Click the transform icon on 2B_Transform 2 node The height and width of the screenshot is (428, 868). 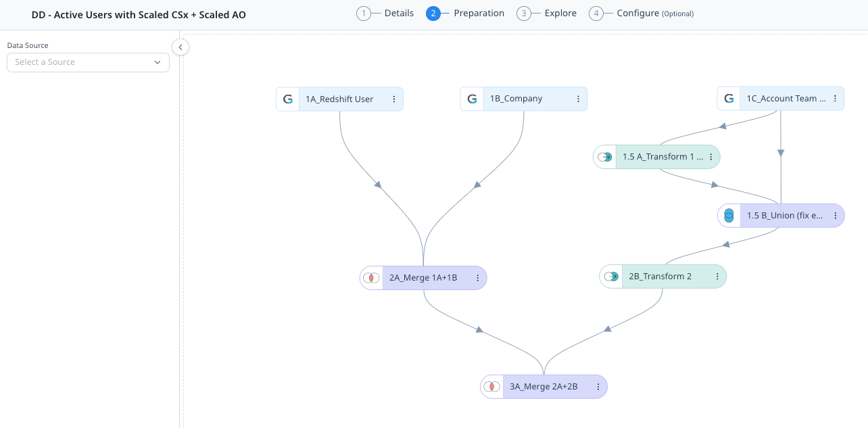tap(611, 277)
